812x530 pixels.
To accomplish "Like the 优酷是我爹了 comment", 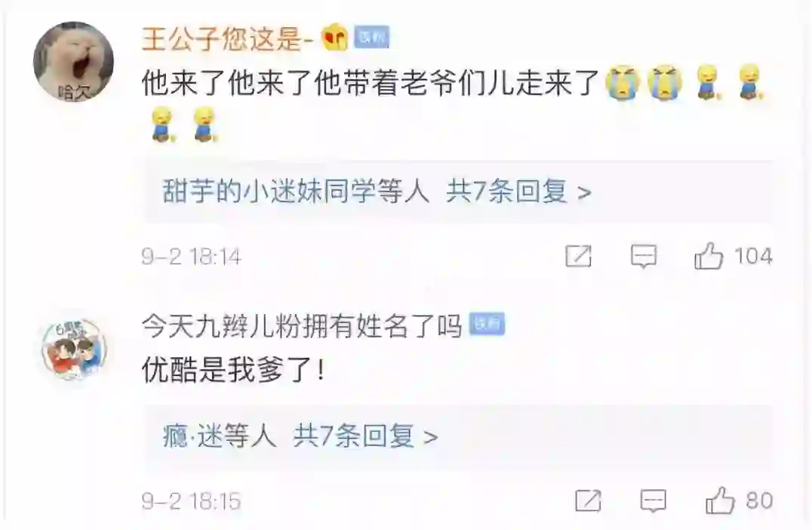I will point(720,501).
